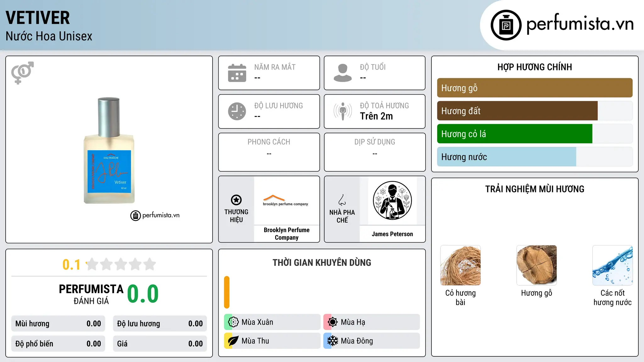Click the small perfumista.vn watermark logo under bottle

tap(155, 216)
